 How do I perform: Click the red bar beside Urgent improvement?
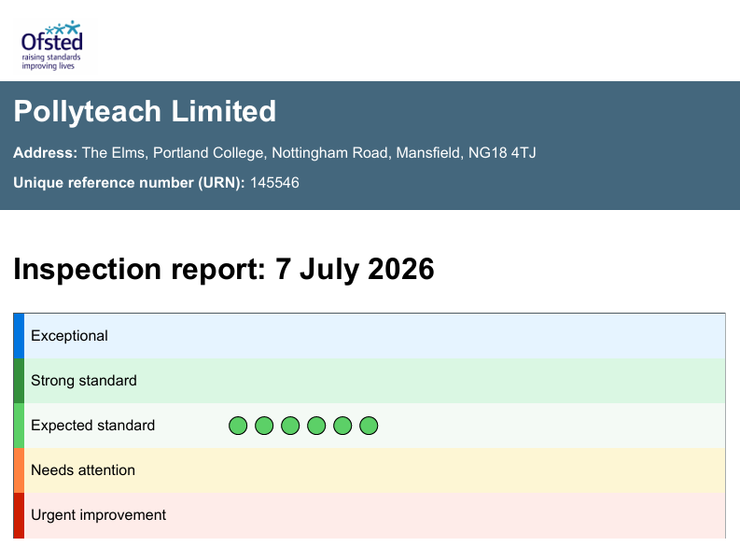(x=19, y=515)
